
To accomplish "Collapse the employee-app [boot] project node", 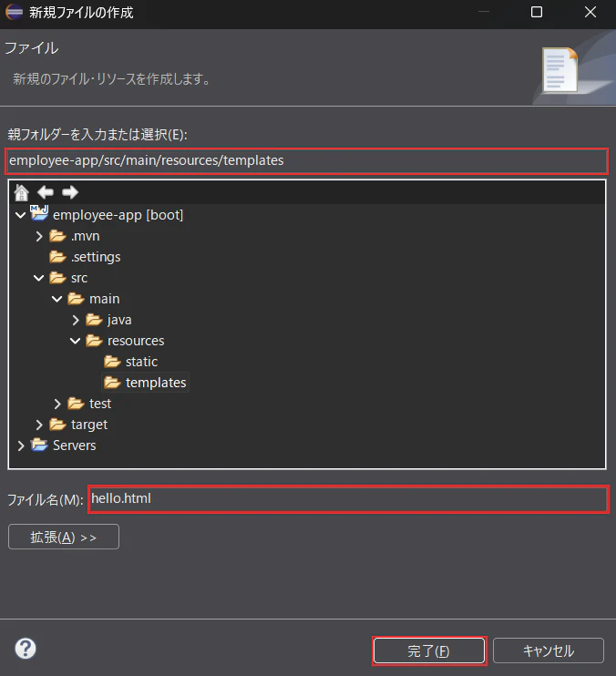I will (x=20, y=215).
